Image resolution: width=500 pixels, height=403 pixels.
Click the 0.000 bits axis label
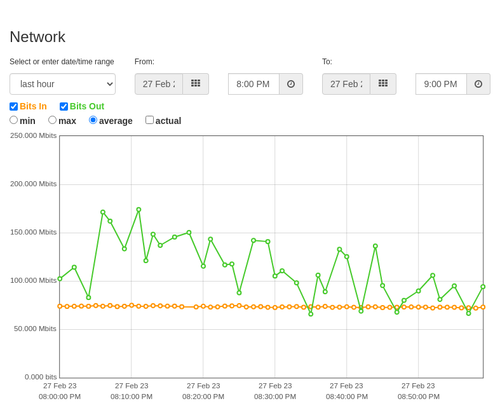pyautogui.click(x=41, y=377)
